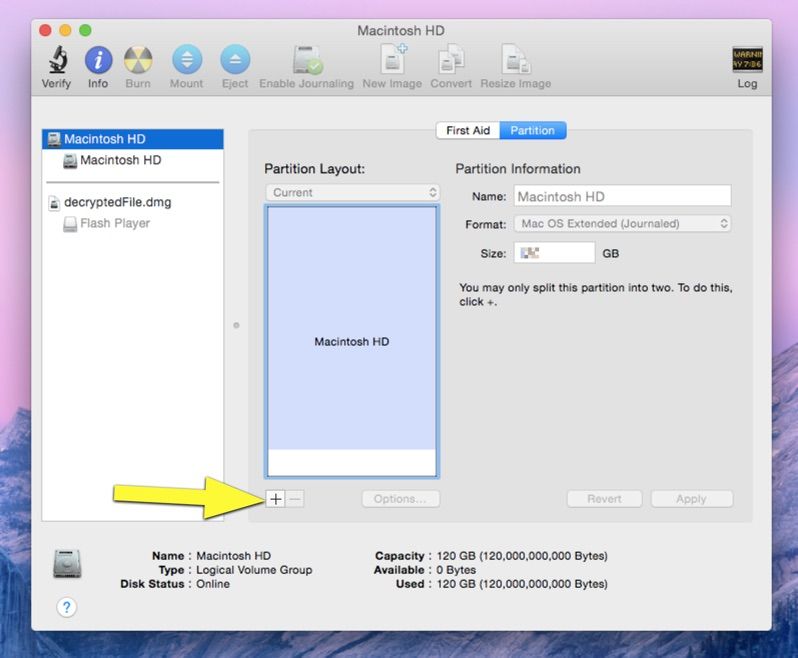Select the indented Macintosh HD volume

(x=120, y=160)
